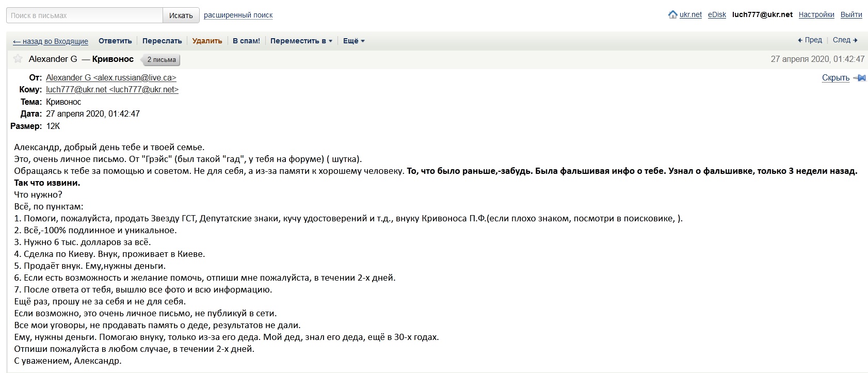
Task: Open the eDisk link
Action: pyautogui.click(x=717, y=14)
